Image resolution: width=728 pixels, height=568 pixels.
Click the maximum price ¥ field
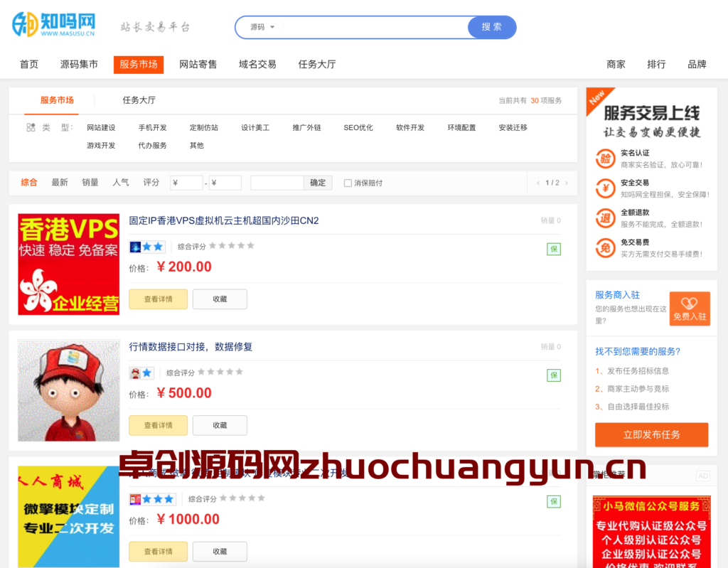225,183
